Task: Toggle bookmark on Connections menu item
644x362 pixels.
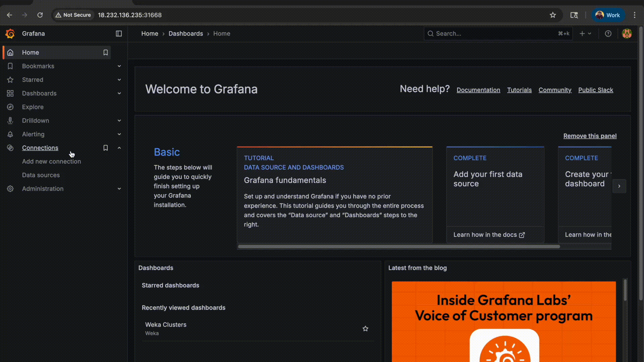Action: coord(105,148)
